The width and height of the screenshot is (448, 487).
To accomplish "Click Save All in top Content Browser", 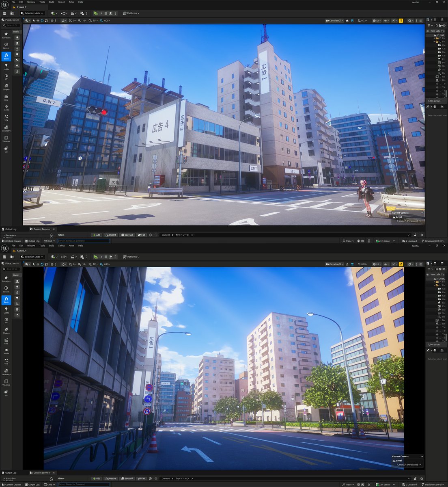I will click(127, 235).
